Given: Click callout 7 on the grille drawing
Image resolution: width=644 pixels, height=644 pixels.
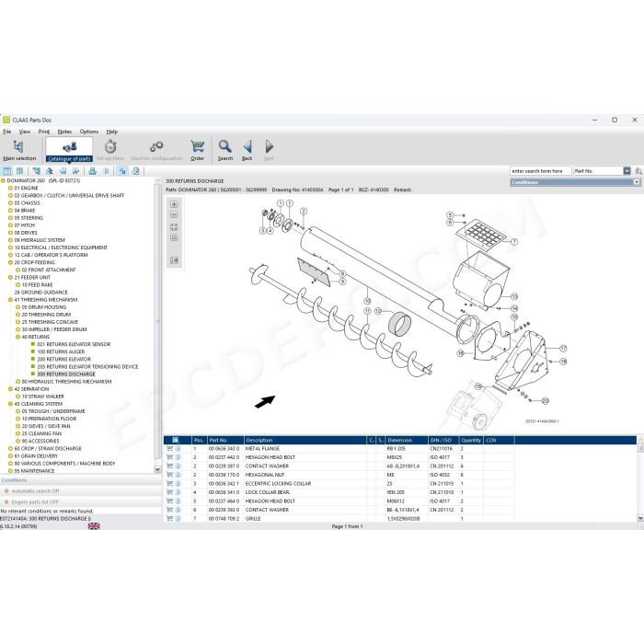Looking at the screenshot, I should pyautogui.click(x=513, y=242).
